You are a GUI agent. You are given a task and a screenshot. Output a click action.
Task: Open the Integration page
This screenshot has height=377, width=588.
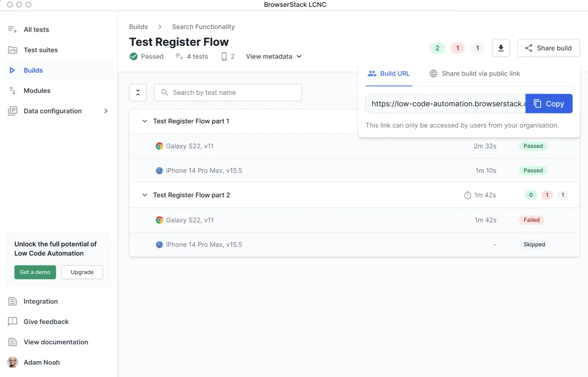(x=40, y=301)
